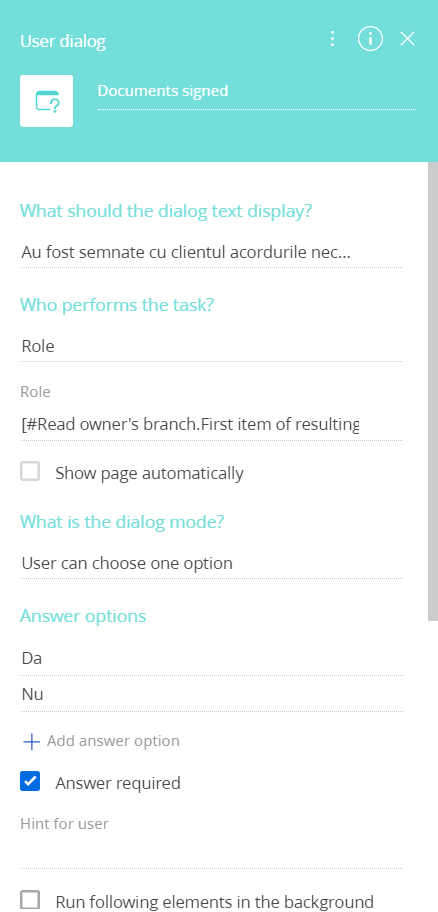Click the Answer options section heading
This screenshot has height=912, width=438.
pos(83,616)
